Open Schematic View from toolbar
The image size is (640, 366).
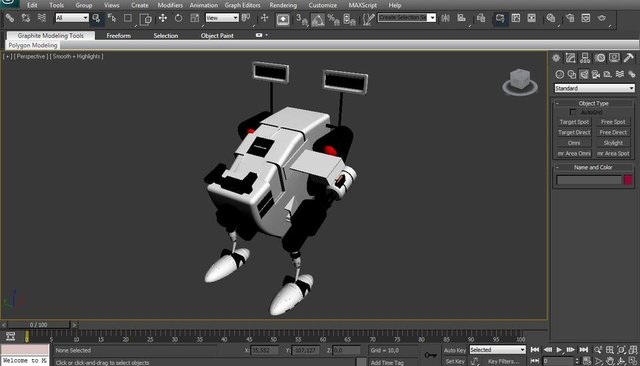tap(531, 18)
